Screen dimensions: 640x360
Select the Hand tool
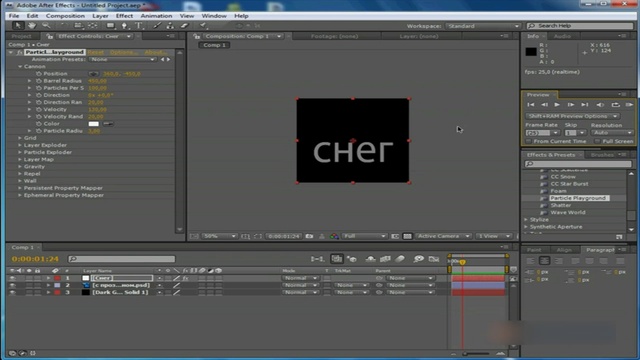32,26
